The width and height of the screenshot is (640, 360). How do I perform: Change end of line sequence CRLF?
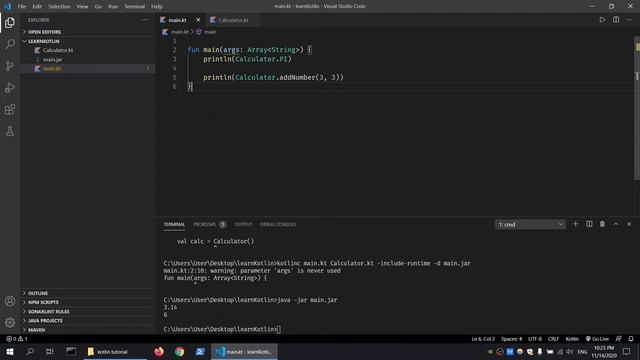tap(553, 339)
